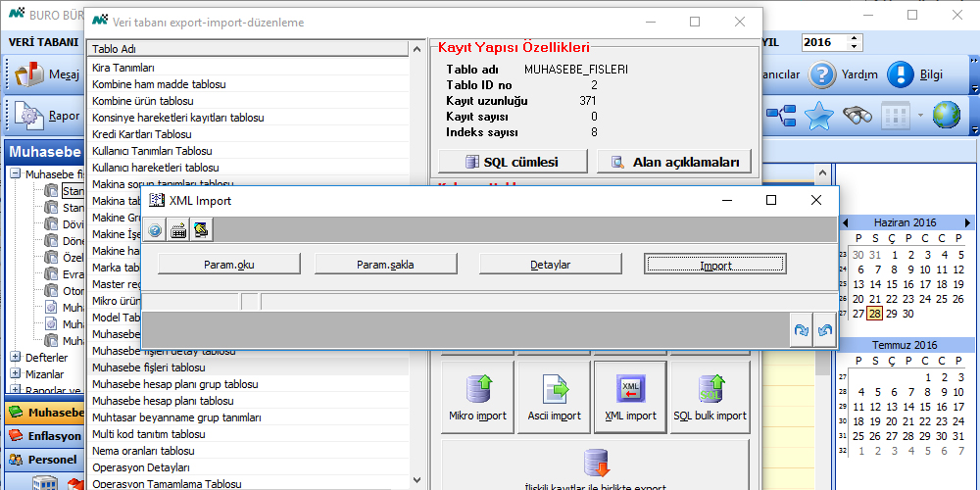Open Mikro import
The image size is (980, 490).
[x=477, y=398]
